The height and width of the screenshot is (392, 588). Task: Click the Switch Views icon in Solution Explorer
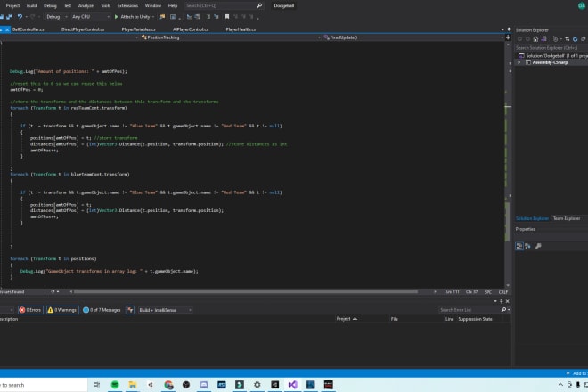(543, 39)
